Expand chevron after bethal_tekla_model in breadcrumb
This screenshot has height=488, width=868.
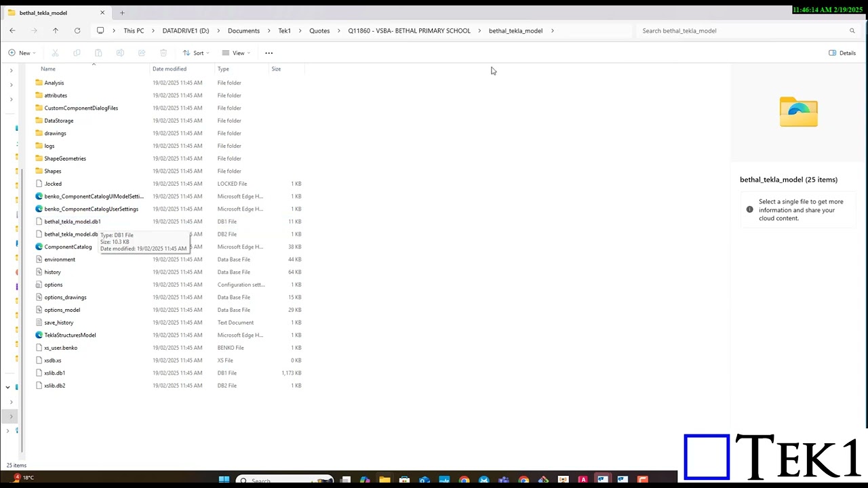point(553,30)
